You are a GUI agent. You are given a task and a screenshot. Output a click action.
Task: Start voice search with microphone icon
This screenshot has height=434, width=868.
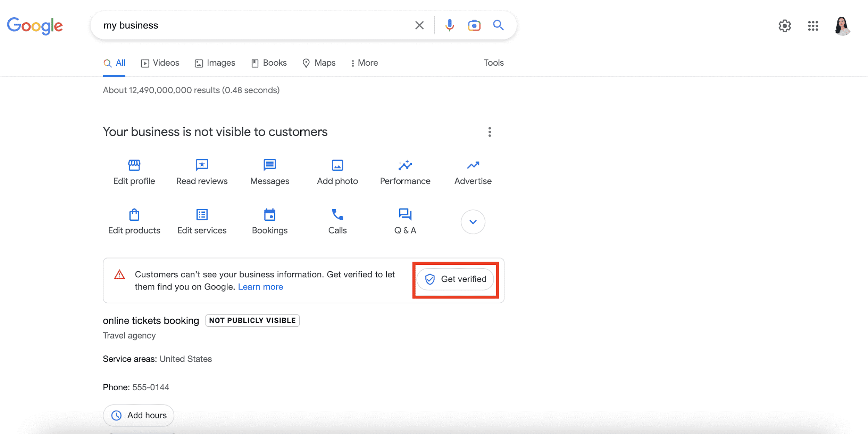click(450, 25)
